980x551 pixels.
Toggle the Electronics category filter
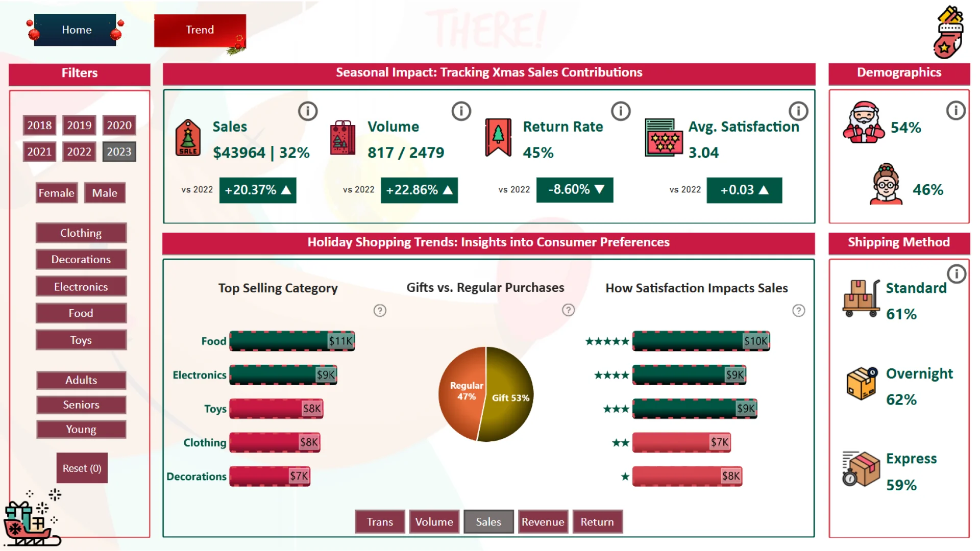point(81,287)
